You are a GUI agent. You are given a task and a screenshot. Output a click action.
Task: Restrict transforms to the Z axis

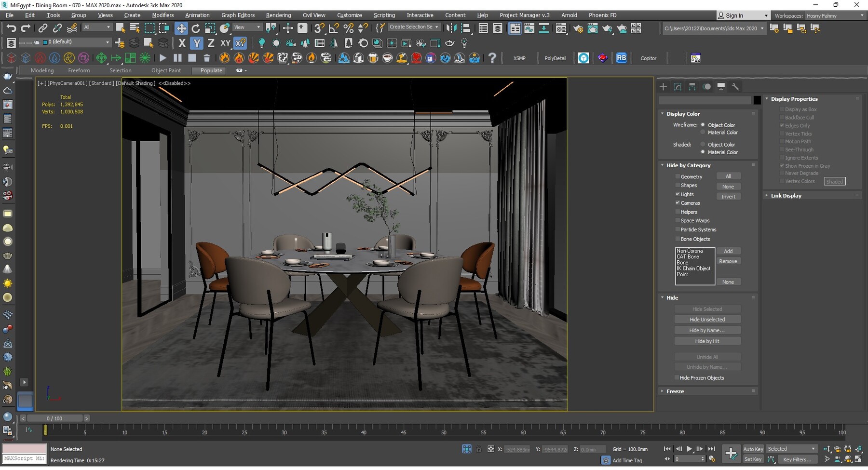pos(211,43)
